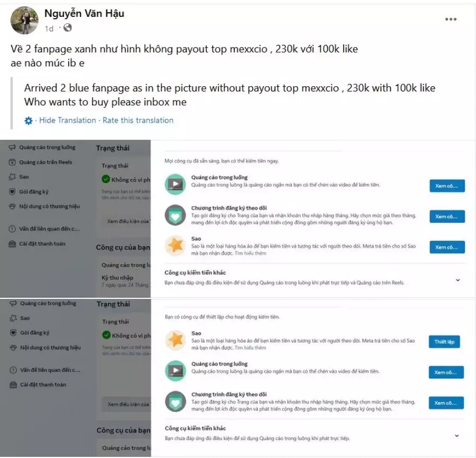Click the in-stream ads video icon in upper panel
This screenshot has height=458, width=476.
[175, 184]
